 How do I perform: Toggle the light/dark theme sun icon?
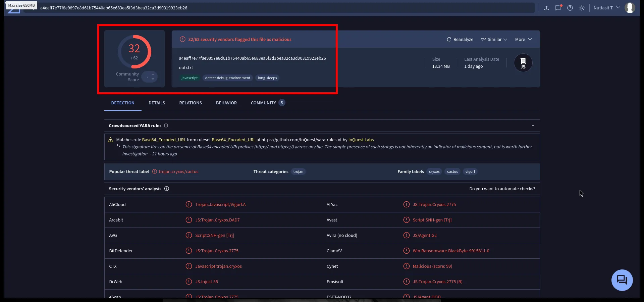coord(582,8)
